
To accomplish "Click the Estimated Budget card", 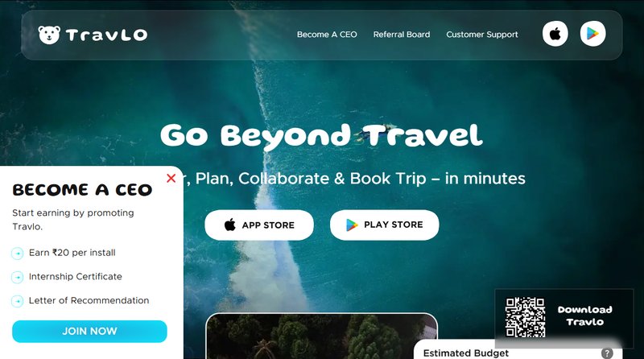I will [x=518, y=350].
